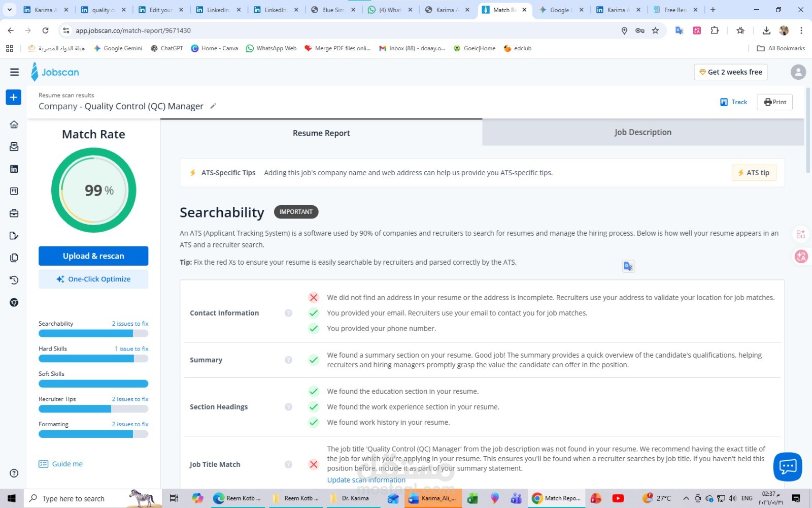812x508 pixels.
Task: Click the Jobscan logo
Action: pos(55,72)
